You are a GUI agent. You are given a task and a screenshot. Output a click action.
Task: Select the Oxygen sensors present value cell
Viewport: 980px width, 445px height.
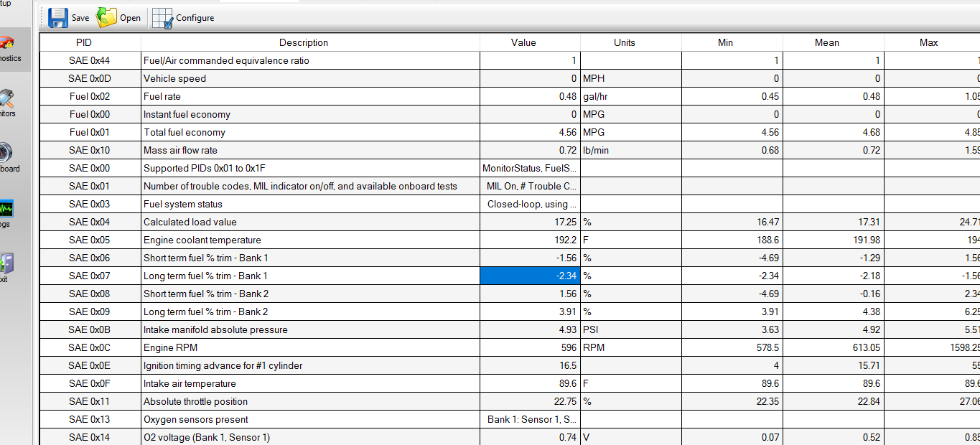530,419
